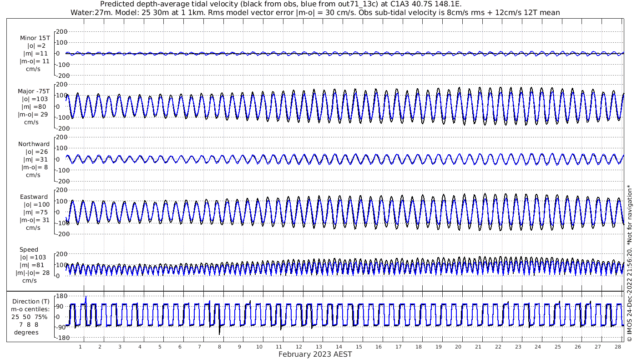Click the 'degrees' unit label

click(x=26, y=333)
